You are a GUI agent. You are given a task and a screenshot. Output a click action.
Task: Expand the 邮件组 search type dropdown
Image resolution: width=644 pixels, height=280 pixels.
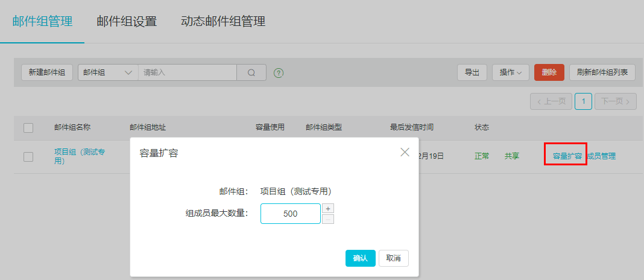[x=108, y=72]
